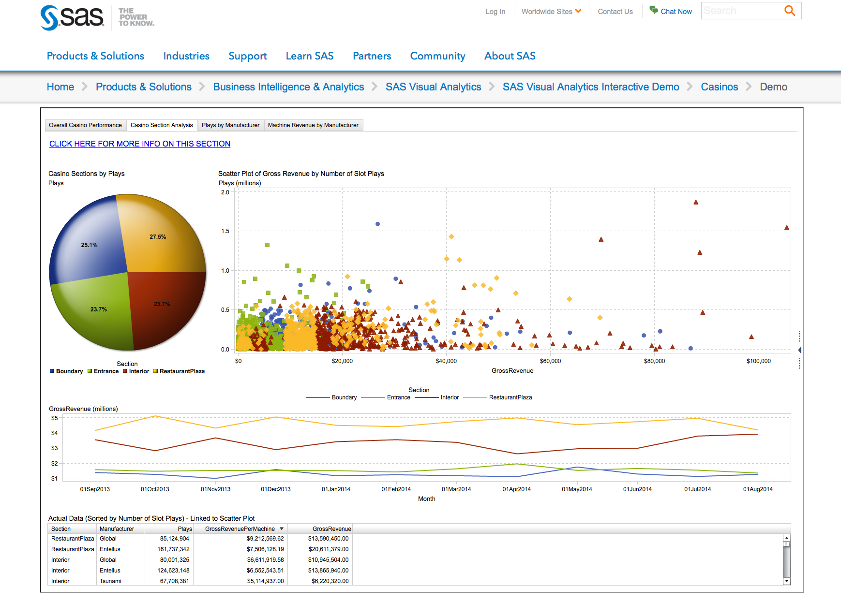The width and height of the screenshot is (841, 616).
Task: Click the highest blue circle scatter point
Action: coord(377,224)
